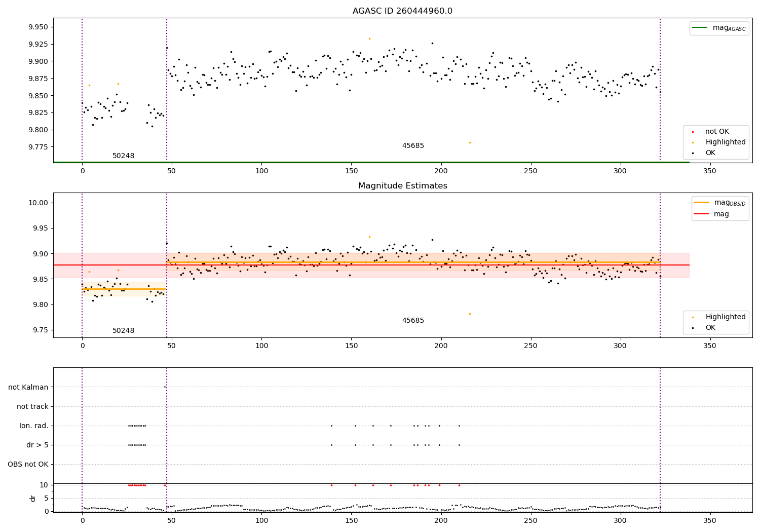
Task: Click the '45685' annotation in the middle plot
Action: click(x=413, y=321)
